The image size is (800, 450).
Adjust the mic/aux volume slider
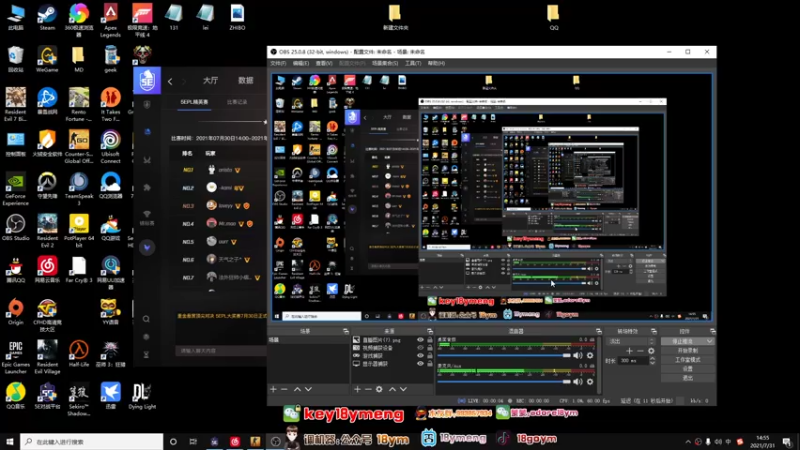coord(504,382)
